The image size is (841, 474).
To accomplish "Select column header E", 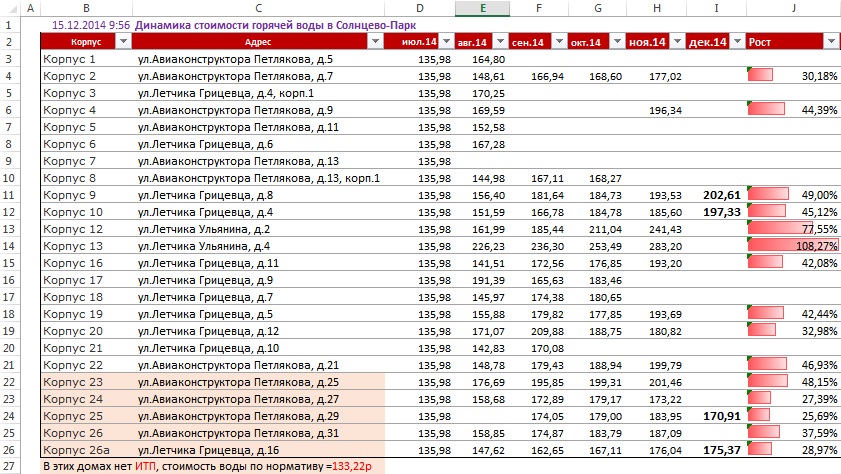I will pos(483,8).
